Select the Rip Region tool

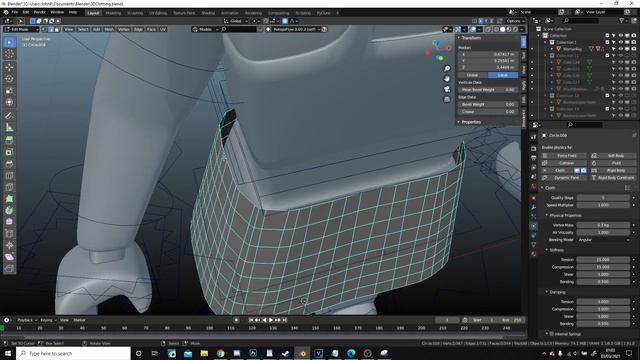[x=9, y=269]
